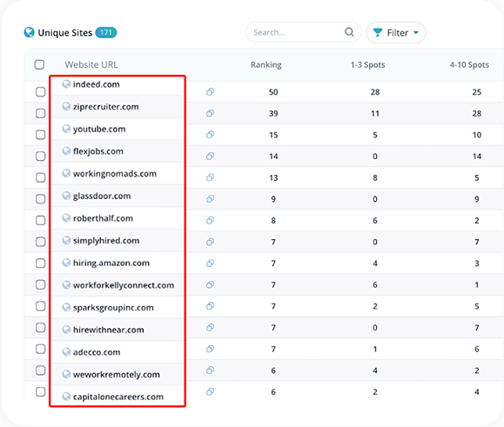Sort by the 1-3 Spots column header
The width and height of the screenshot is (504, 427).
[x=367, y=65]
